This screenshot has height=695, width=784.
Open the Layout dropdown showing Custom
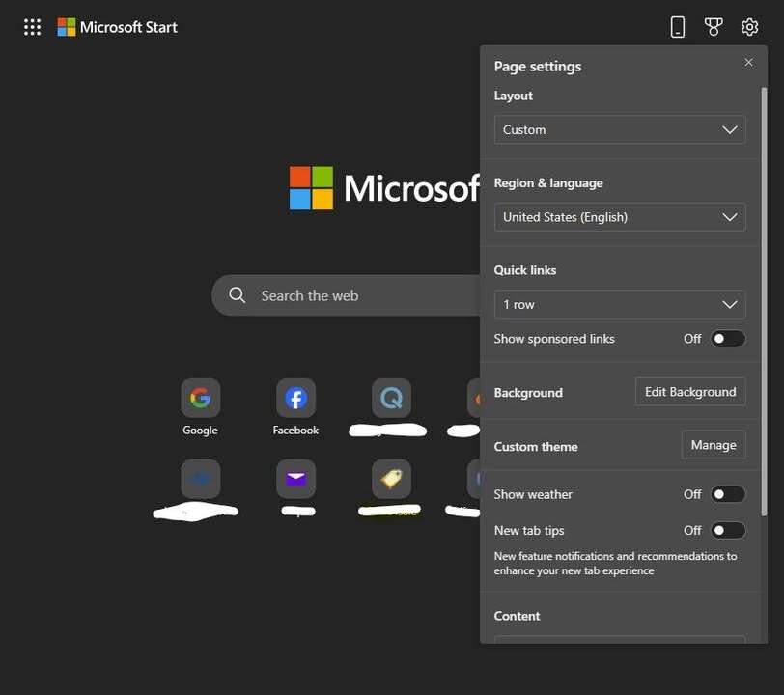click(619, 129)
